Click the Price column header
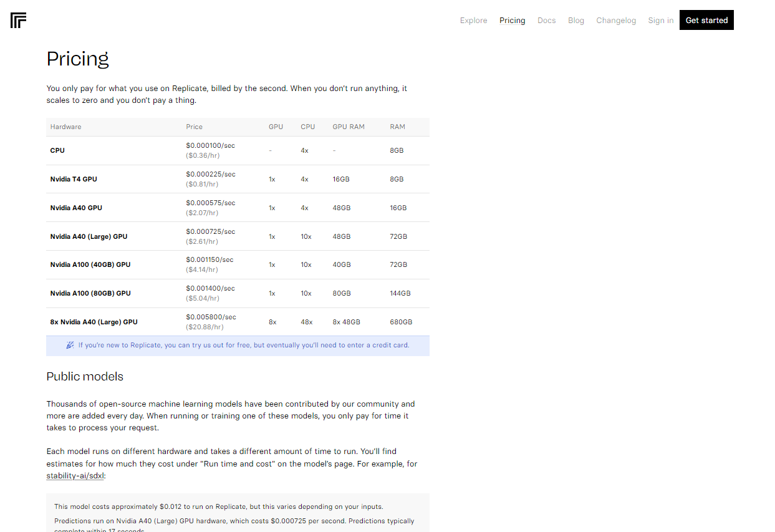This screenshot has height=532, width=775. coord(194,127)
